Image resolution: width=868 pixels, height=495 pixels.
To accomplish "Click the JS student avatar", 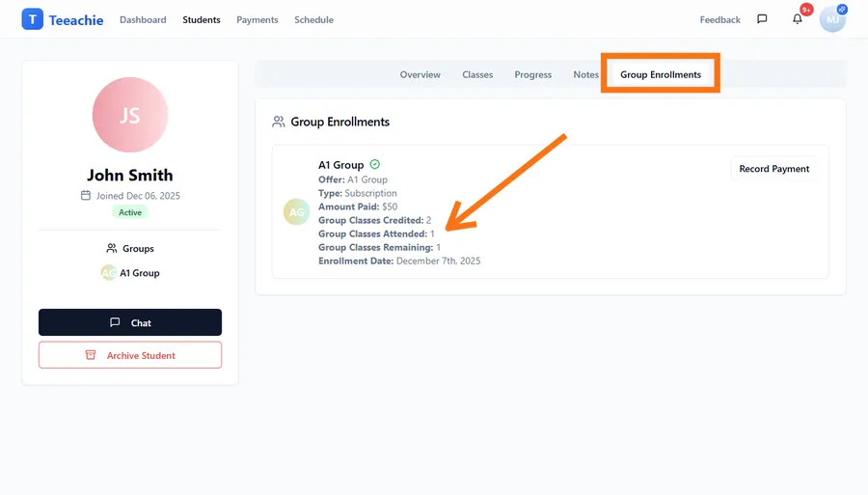I will click(130, 115).
